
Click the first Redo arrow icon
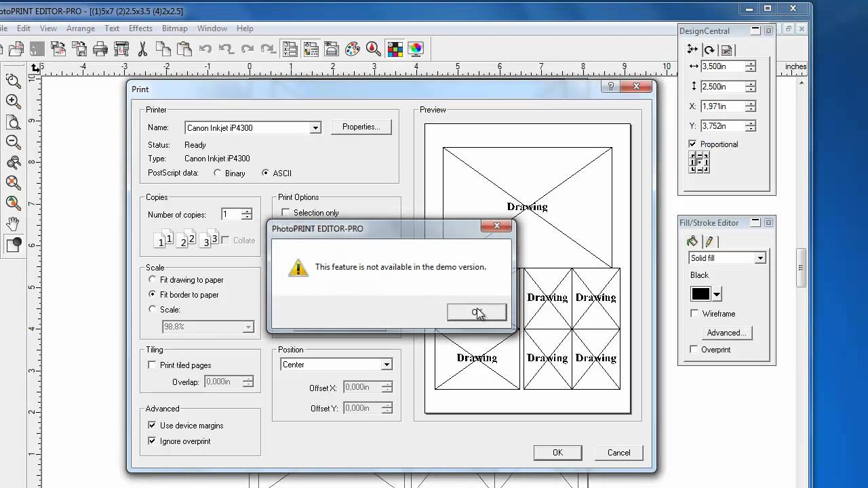coord(248,49)
